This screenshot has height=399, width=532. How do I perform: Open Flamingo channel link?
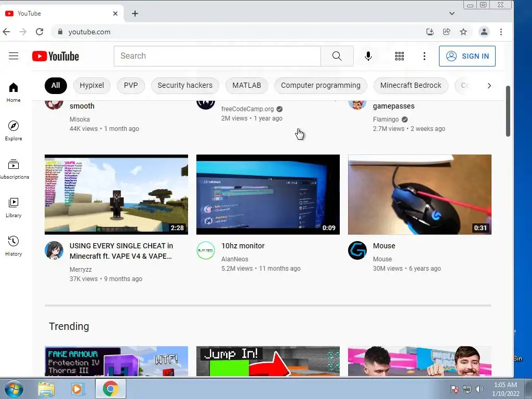(386, 119)
